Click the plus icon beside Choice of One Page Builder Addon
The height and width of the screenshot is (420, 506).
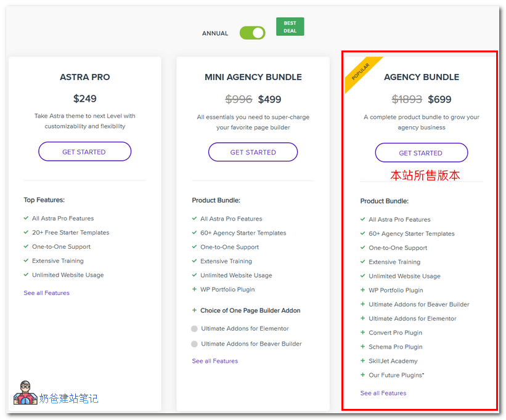(x=194, y=310)
